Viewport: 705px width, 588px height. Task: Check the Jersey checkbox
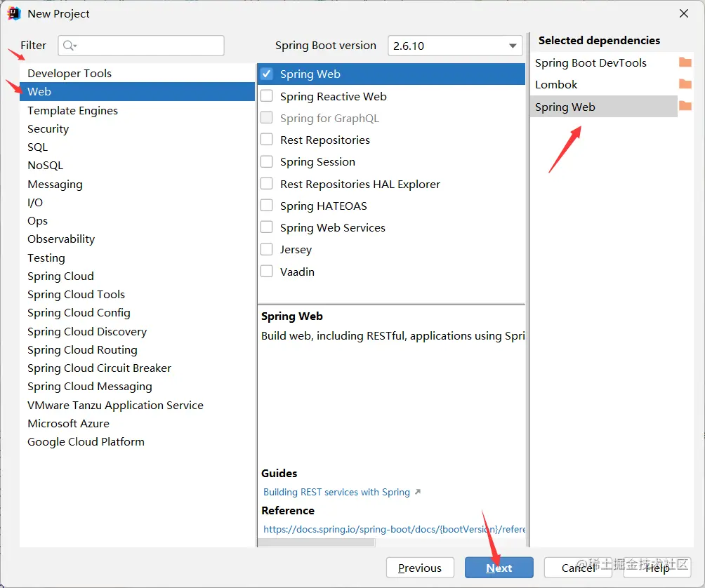click(267, 249)
